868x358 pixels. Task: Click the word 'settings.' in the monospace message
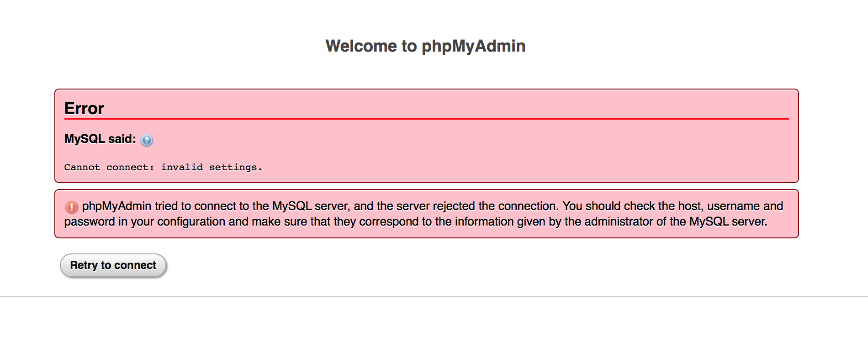coord(236,168)
